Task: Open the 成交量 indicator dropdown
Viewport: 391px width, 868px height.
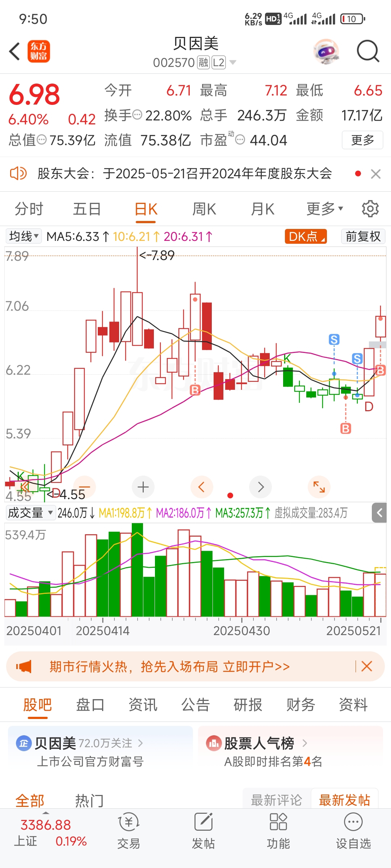Action: 30,512
